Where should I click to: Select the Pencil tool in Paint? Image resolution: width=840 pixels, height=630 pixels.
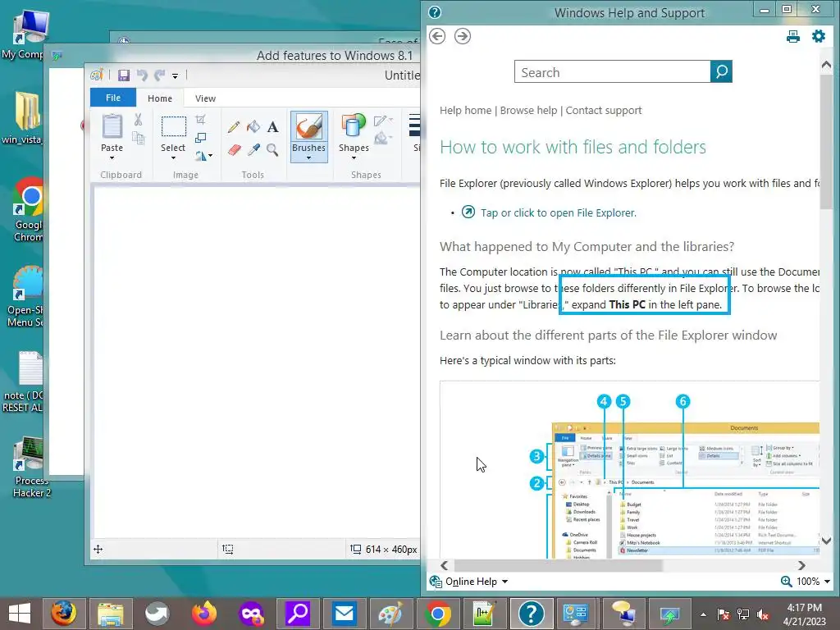point(234,127)
